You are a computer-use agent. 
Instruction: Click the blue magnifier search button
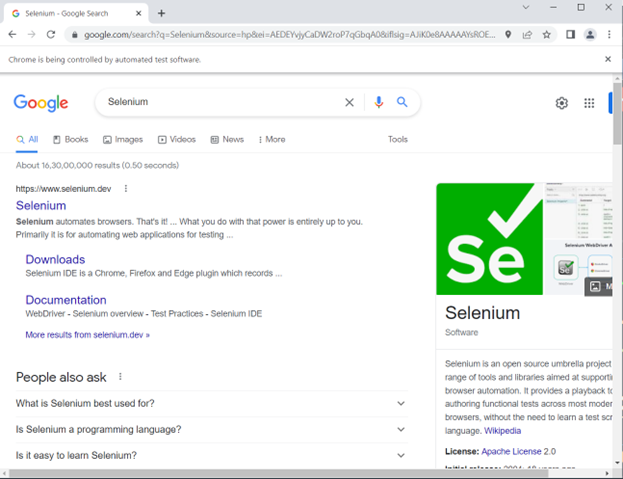tap(402, 102)
